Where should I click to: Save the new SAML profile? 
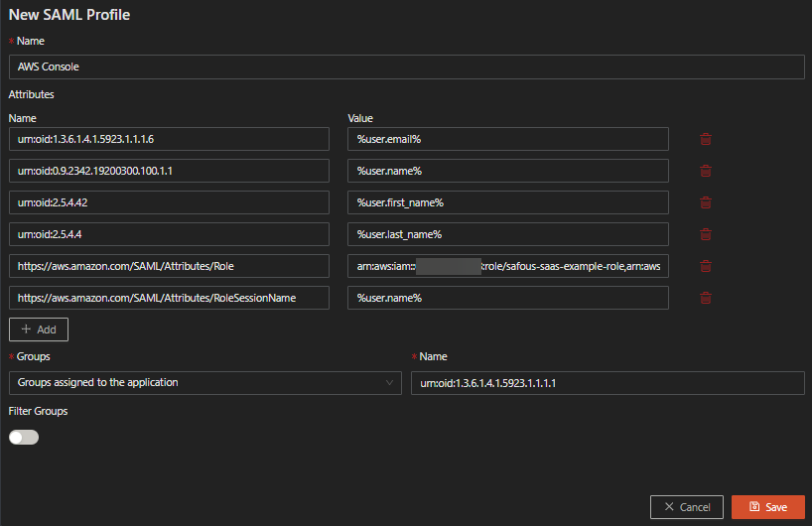click(767, 507)
